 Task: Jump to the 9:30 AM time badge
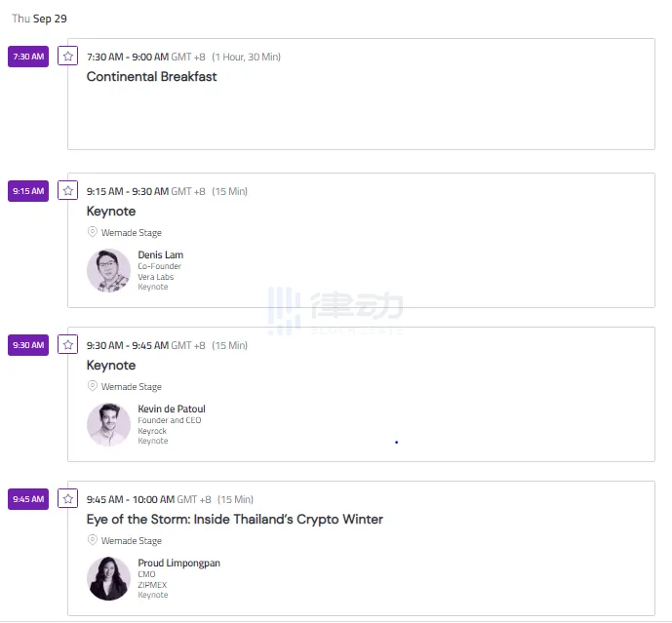click(x=28, y=345)
